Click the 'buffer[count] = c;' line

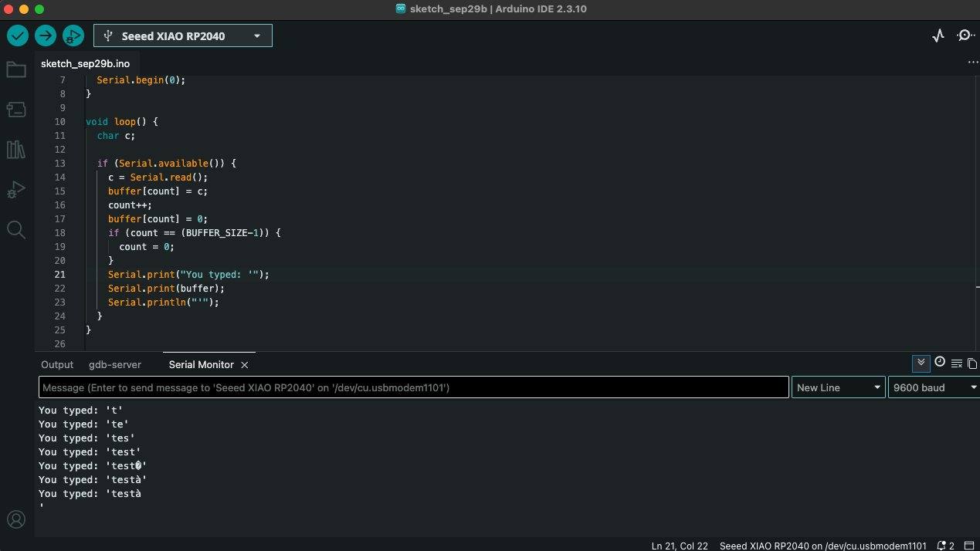[x=158, y=191]
